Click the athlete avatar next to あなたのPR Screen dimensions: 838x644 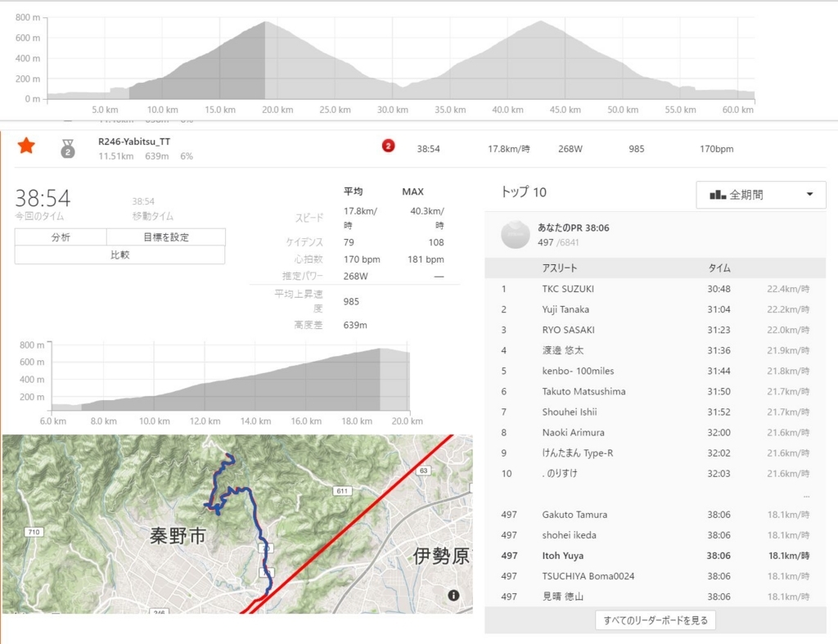point(516,234)
